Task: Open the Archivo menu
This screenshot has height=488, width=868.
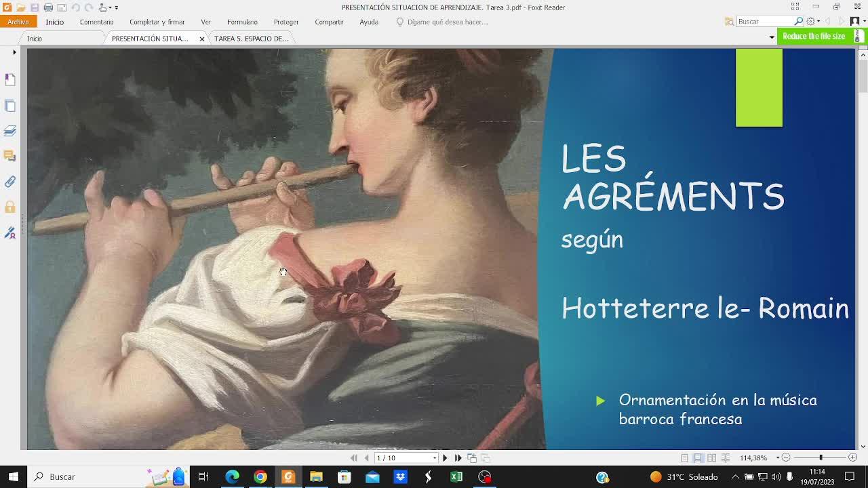Action: (18, 22)
